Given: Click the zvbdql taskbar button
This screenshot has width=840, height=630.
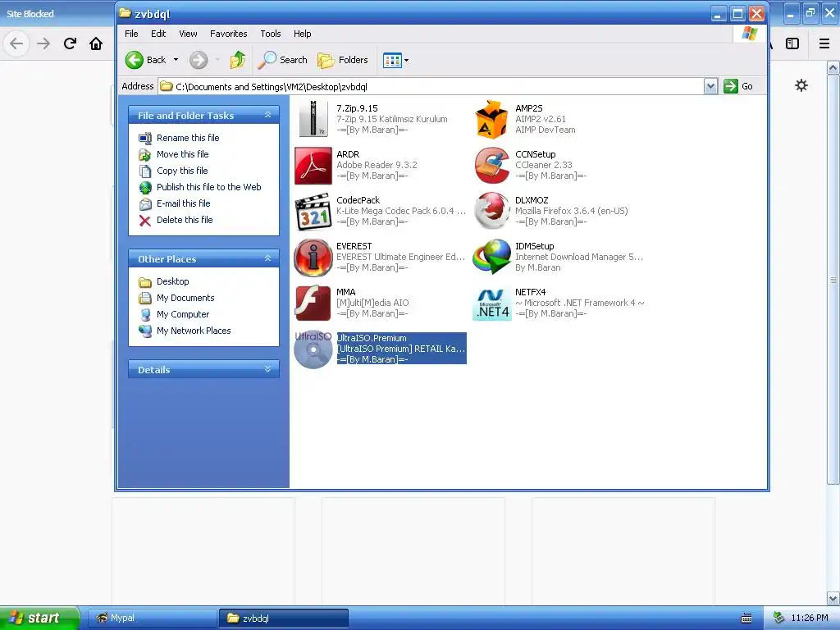Looking at the screenshot, I should pyautogui.click(x=284, y=619).
